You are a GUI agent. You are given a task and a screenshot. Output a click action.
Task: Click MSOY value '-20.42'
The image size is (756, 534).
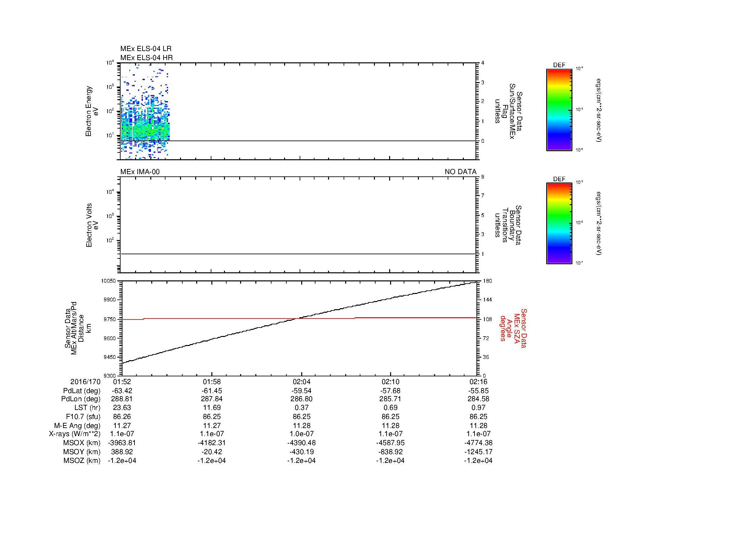[212, 452]
